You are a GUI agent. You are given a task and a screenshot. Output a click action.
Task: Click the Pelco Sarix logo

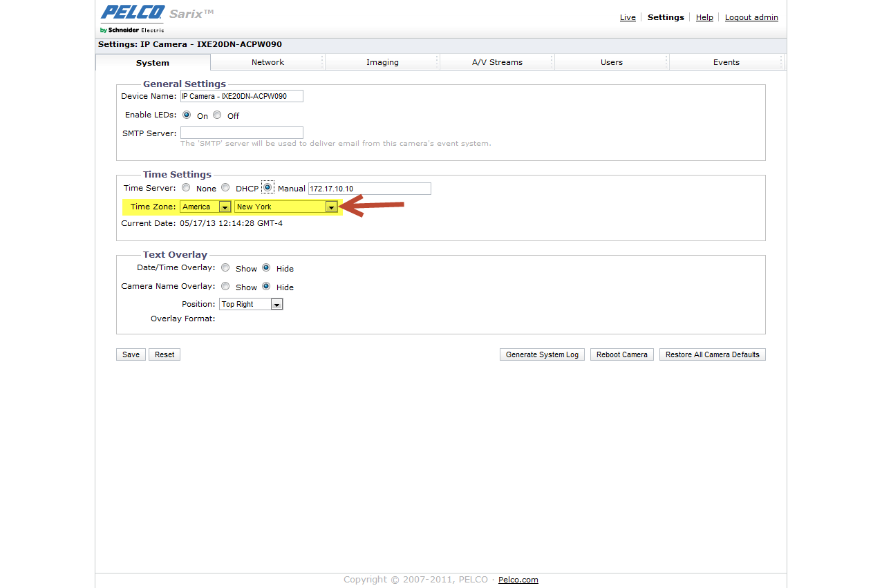tap(156, 18)
